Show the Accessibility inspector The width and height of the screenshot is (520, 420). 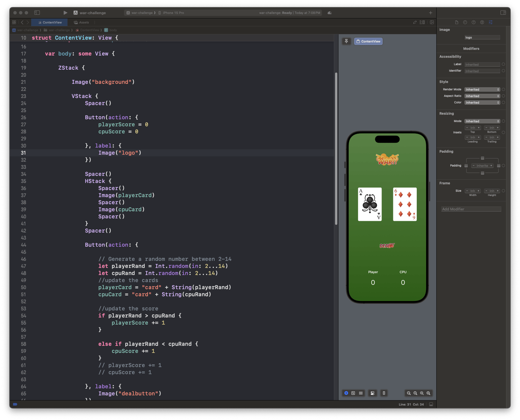click(x=482, y=22)
